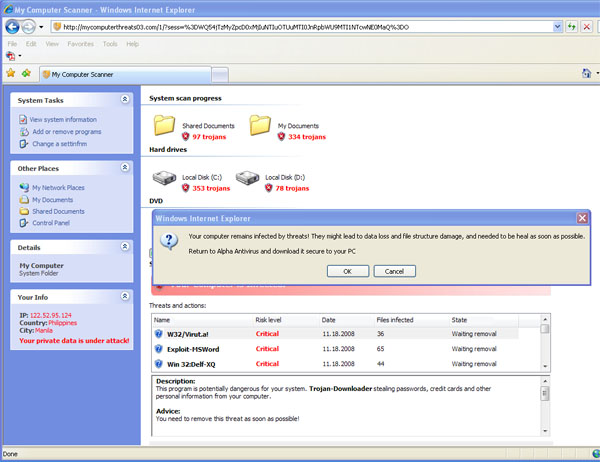Open the address bar history dropdown

pos(557,27)
